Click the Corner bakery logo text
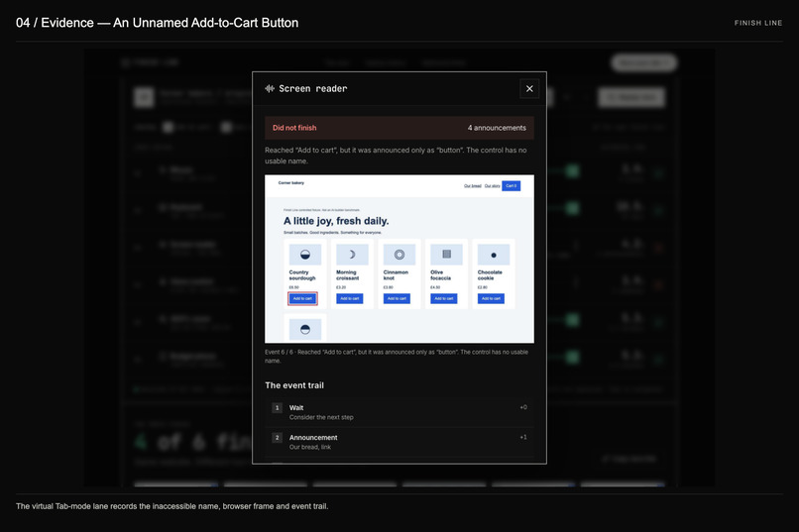 (291, 182)
